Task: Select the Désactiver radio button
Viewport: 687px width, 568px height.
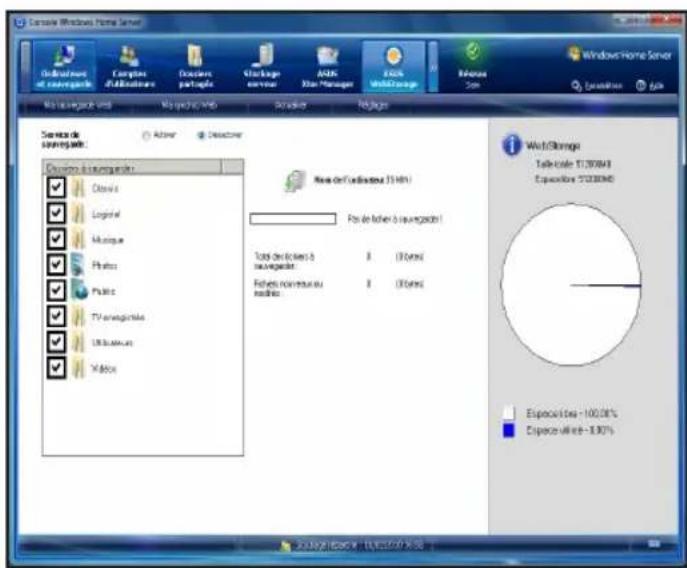Action: click(x=202, y=135)
